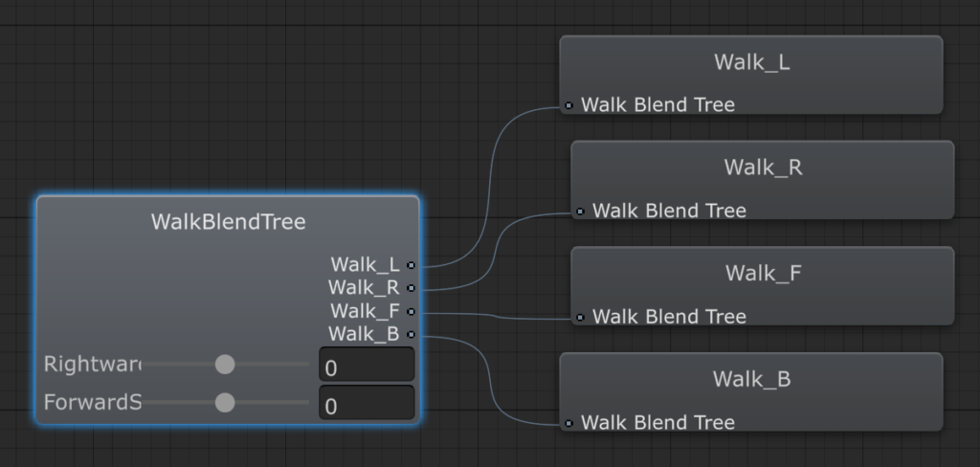980x467 pixels.
Task: Click the ForwardS parameter slider handle
Action: [225, 403]
